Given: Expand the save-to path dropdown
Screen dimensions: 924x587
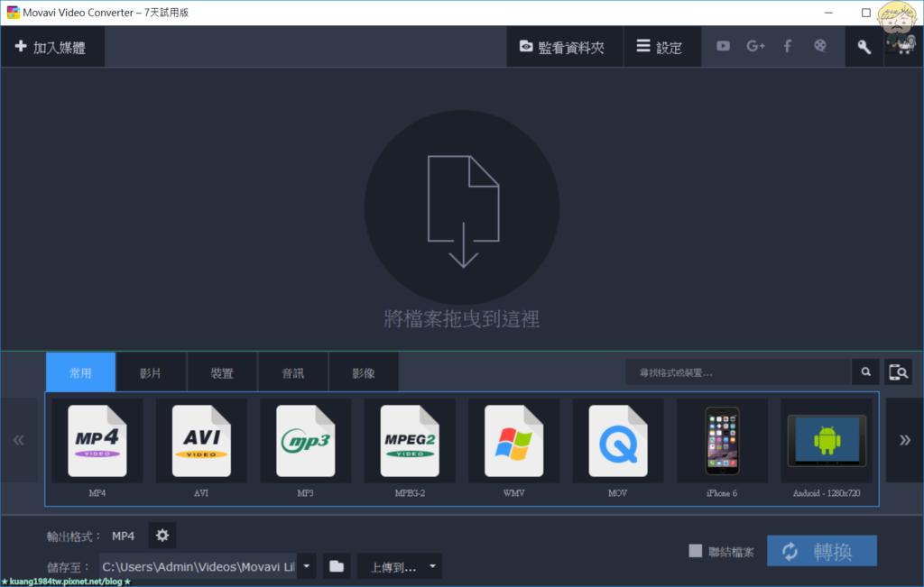Looking at the screenshot, I should (x=307, y=566).
